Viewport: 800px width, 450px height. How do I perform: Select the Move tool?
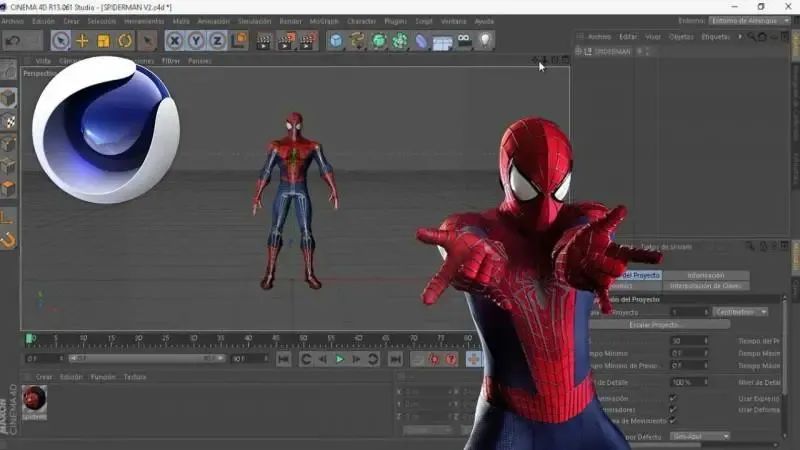(82, 41)
